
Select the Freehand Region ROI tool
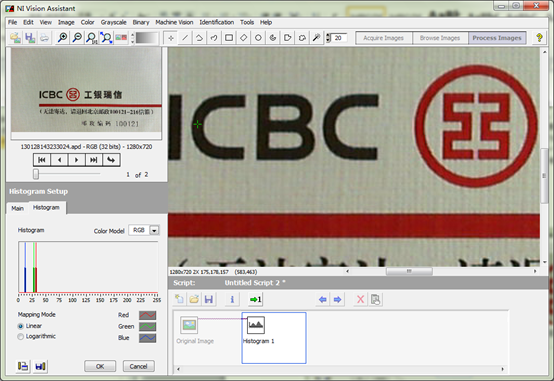[302, 38]
